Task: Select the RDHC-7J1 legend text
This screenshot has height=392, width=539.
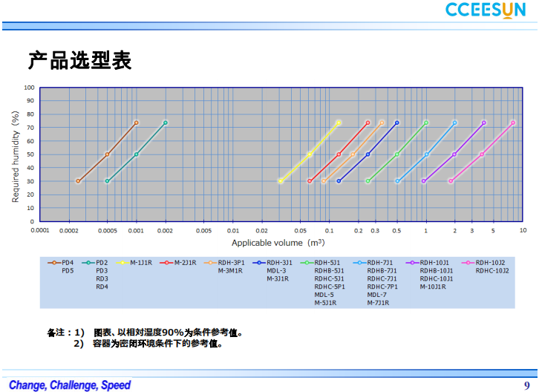Action: click(x=382, y=279)
